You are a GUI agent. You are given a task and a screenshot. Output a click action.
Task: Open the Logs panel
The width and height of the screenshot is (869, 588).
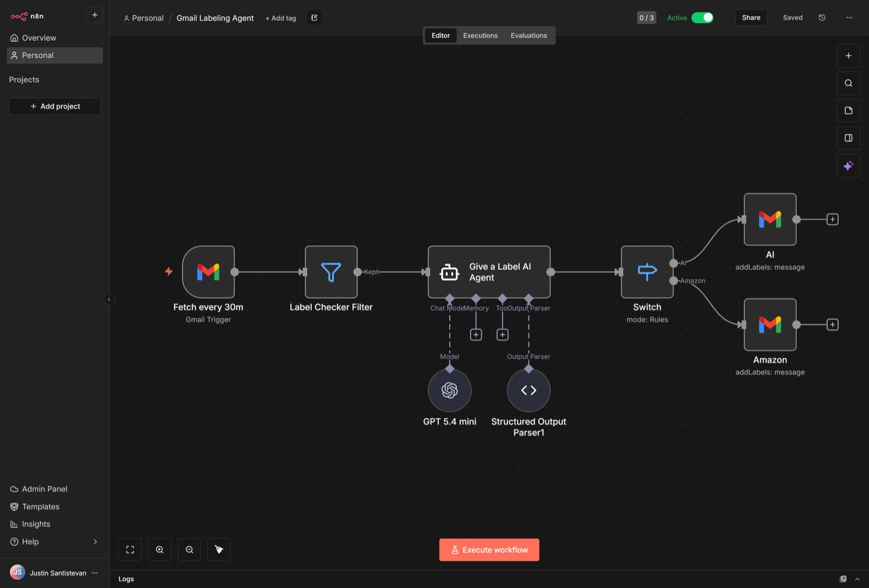tap(126, 579)
